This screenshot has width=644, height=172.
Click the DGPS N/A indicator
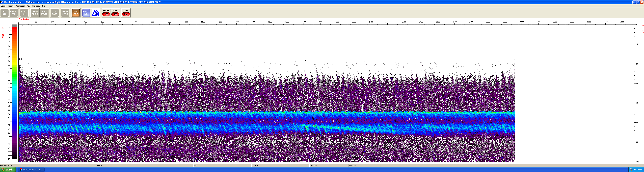click(126, 13)
